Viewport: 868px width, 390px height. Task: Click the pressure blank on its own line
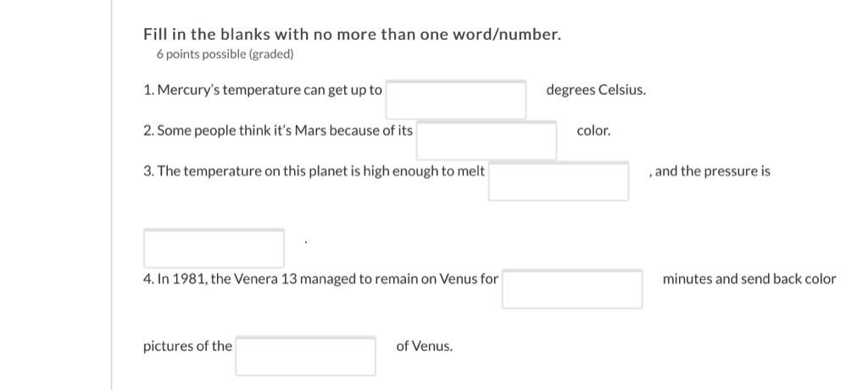click(x=214, y=248)
